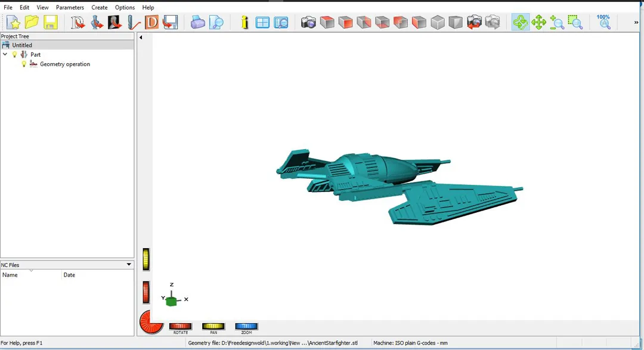Screen dimensions: 644x350
Task: Save the project using the floppy icon
Action: 50,23
